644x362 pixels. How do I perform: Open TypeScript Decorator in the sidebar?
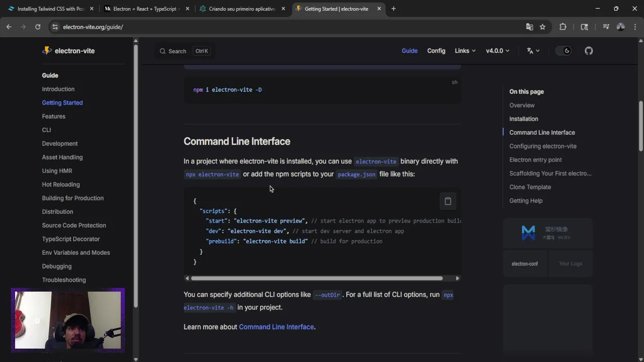(x=71, y=238)
